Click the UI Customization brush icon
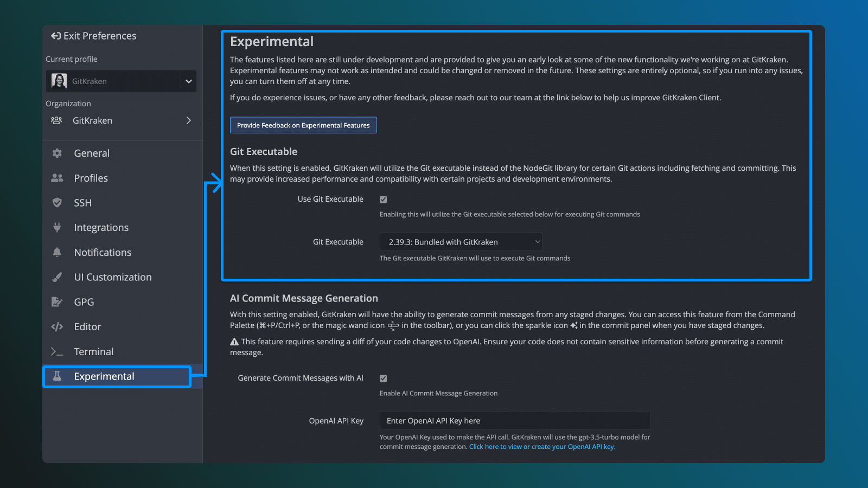Image resolution: width=868 pixels, height=488 pixels. pyautogui.click(x=57, y=277)
